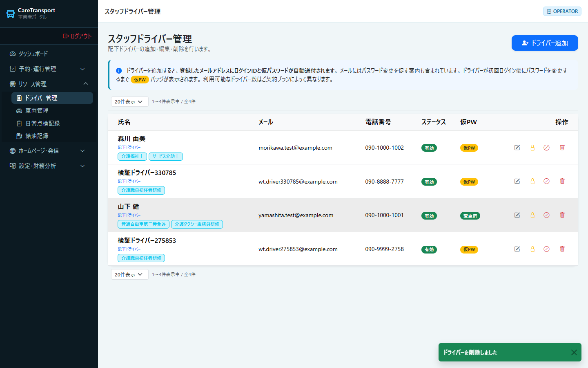Delete 検証ドライバー275853 with trash icon
The image size is (588, 368).
tap(562, 249)
